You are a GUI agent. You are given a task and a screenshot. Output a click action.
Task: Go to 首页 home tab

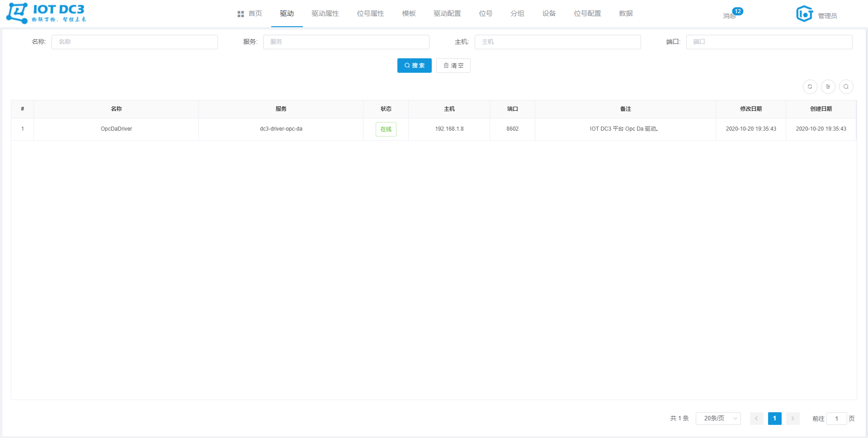click(x=250, y=14)
